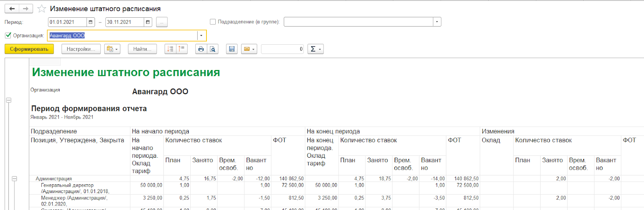Expand all groups in the report

click(x=170, y=49)
